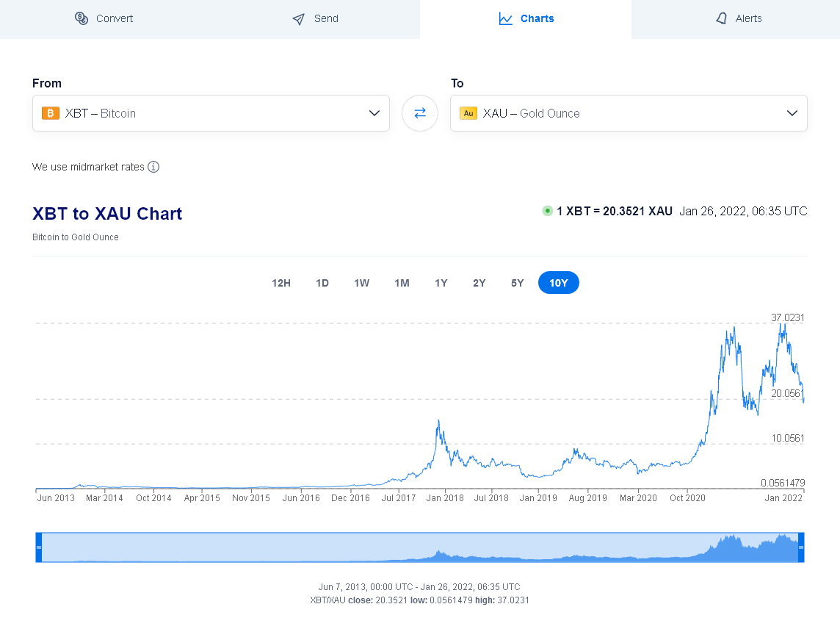Open the XBT – Bitcoin currency selector

pyautogui.click(x=211, y=113)
